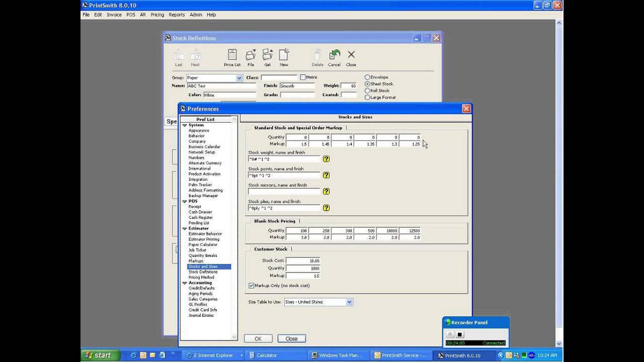Click OK in the Preferences dialog
The image size is (644, 362).
point(258,339)
